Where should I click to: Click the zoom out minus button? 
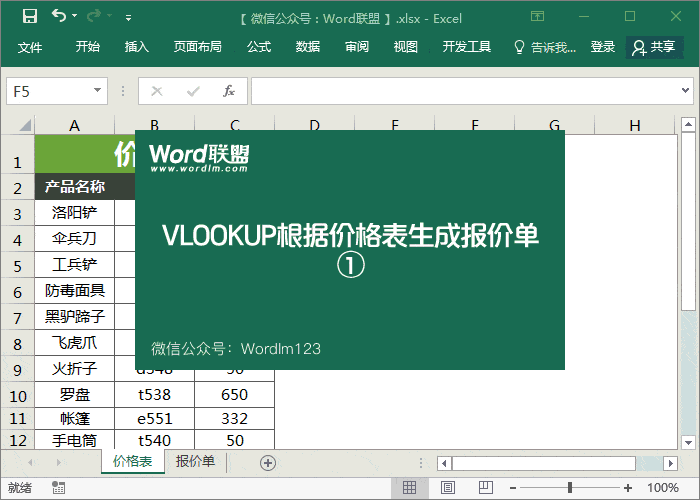[513, 488]
